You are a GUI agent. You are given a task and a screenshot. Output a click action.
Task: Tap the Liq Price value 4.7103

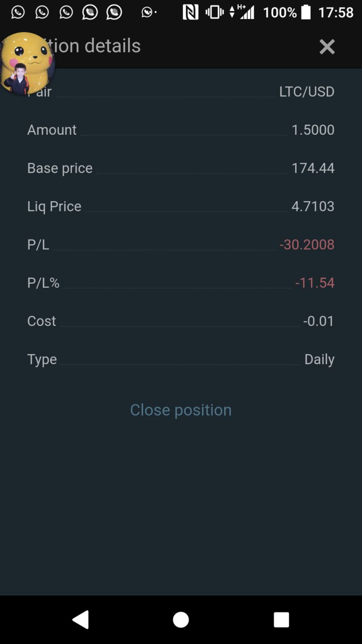point(313,206)
